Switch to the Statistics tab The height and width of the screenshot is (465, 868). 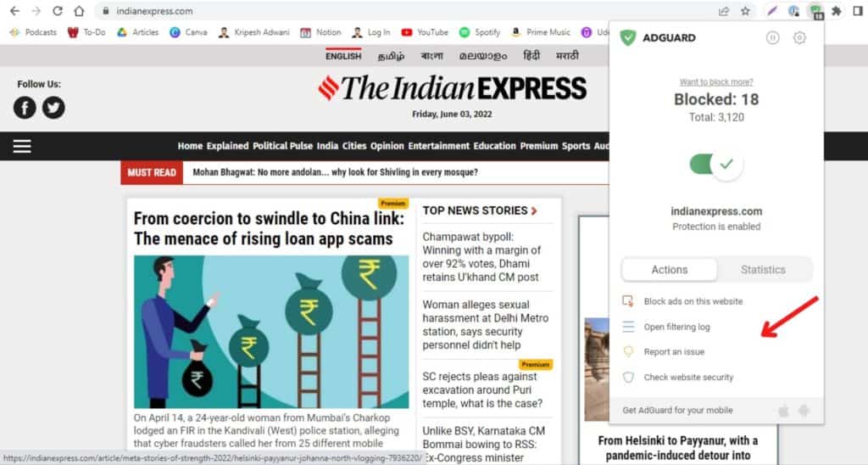(763, 270)
